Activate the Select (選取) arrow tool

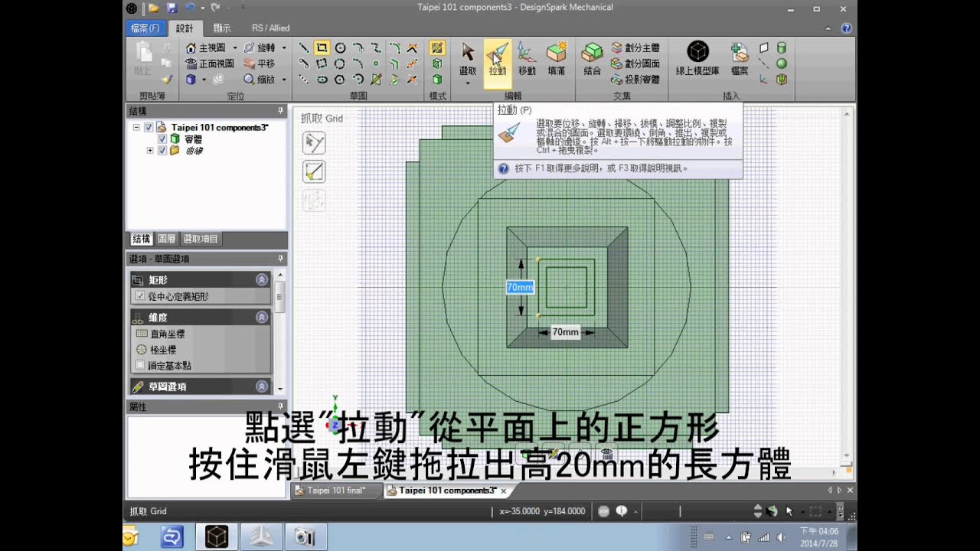[468, 60]
